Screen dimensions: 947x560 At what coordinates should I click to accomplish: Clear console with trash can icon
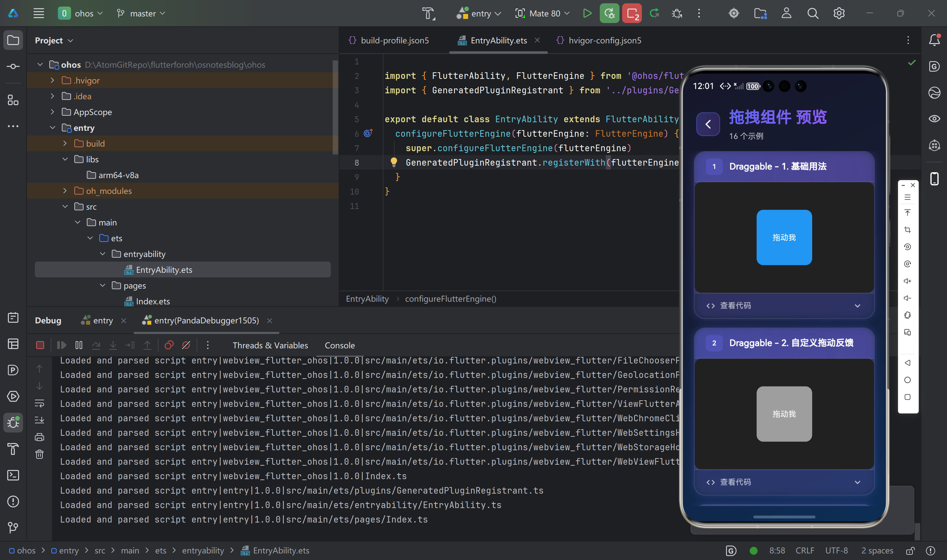pyautogui.click(x=39, y=454)
